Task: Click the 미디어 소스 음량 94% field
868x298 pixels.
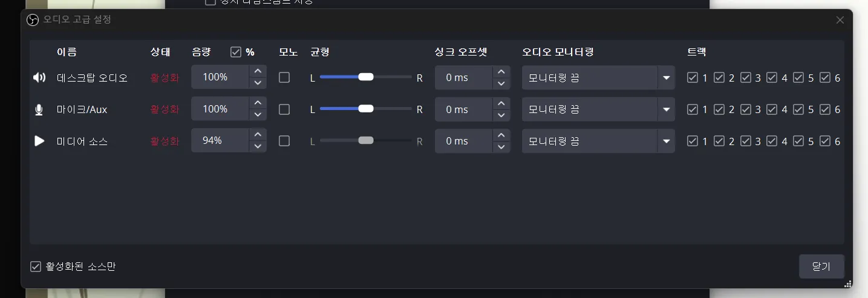Action: pos(220,141)
